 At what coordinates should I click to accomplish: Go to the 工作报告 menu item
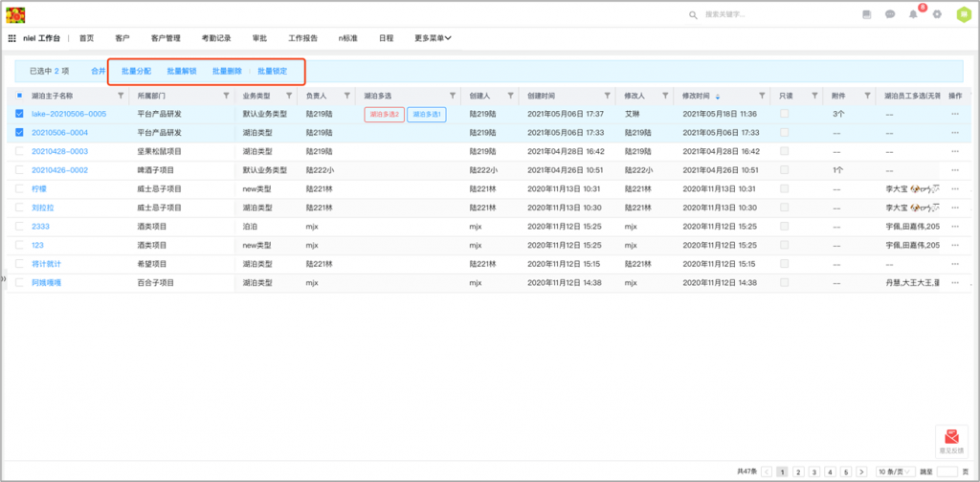point(302,38)
